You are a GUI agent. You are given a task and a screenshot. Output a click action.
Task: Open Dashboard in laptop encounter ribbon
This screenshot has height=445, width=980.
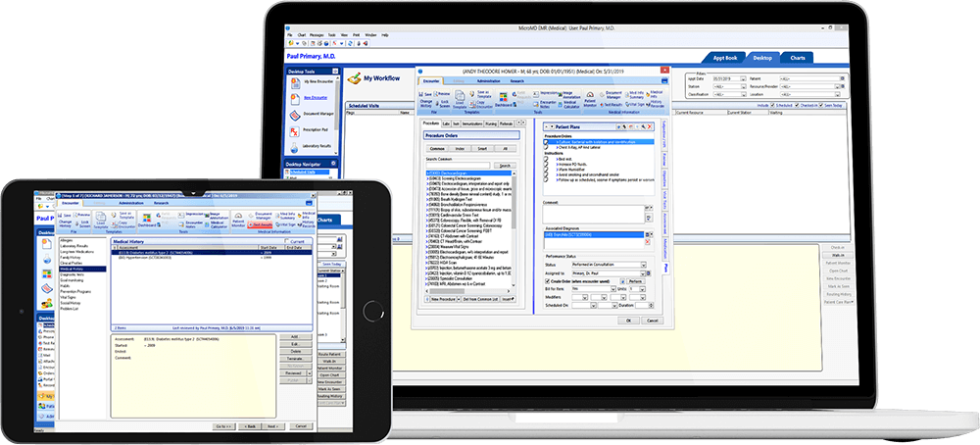pos(503,99)
